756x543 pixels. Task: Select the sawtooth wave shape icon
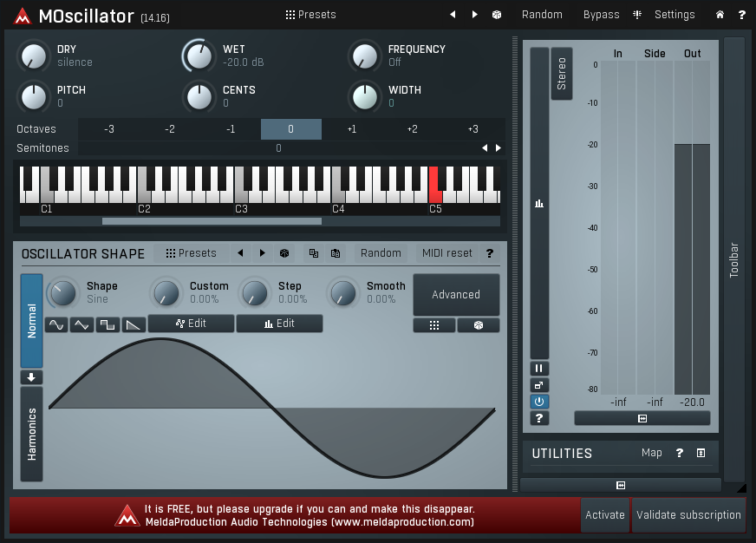pyautogui.click(x=133, y=324)
